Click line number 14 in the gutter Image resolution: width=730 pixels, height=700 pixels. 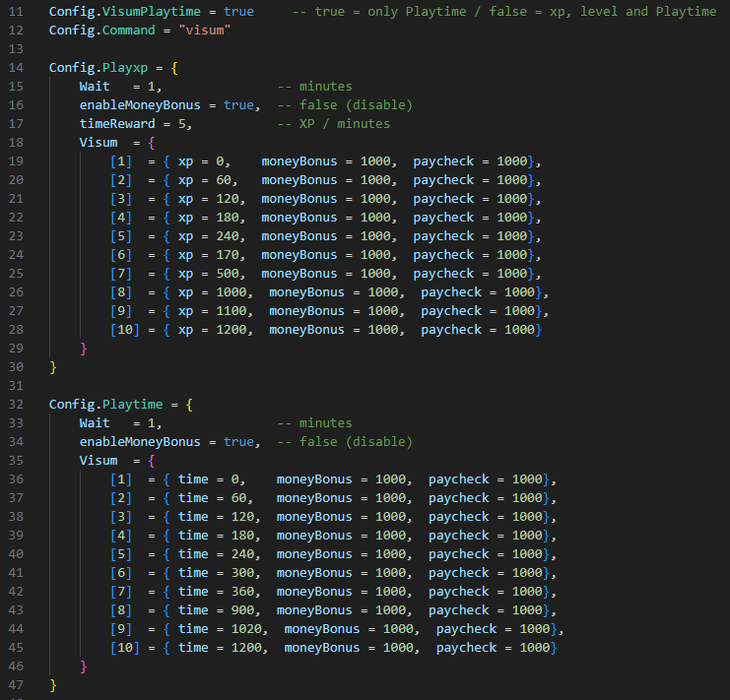pyautogui.click(x=17, y=68)
